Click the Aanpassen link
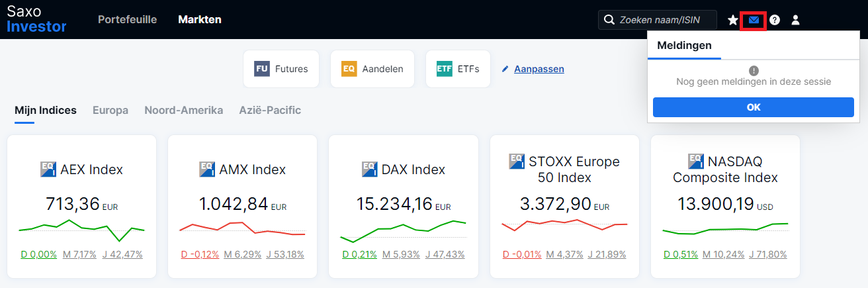Image resolution: width=868 pixels, height=288 pixels. [539, 69]
